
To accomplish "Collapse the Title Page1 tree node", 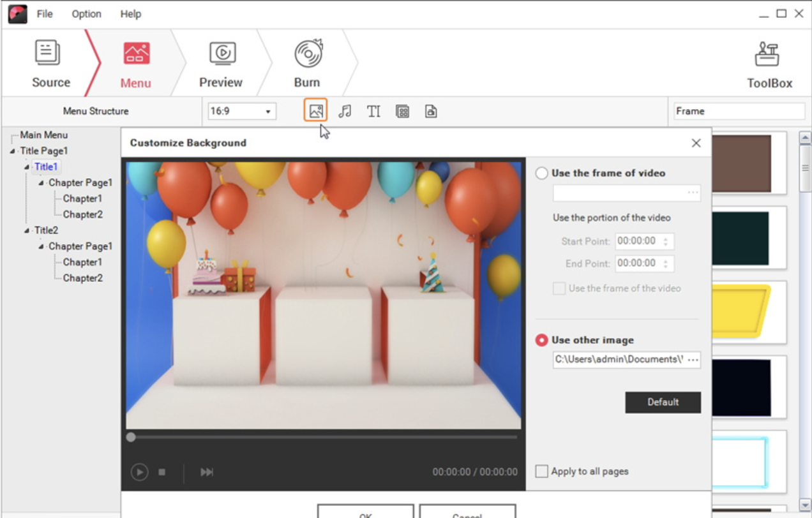I will click(x=13, y=151).
